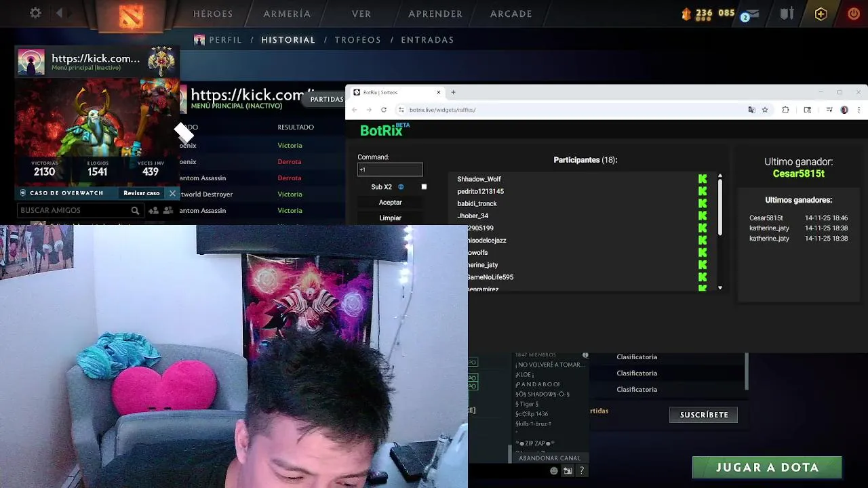Dismiss the Overwatch case banner

172,193
